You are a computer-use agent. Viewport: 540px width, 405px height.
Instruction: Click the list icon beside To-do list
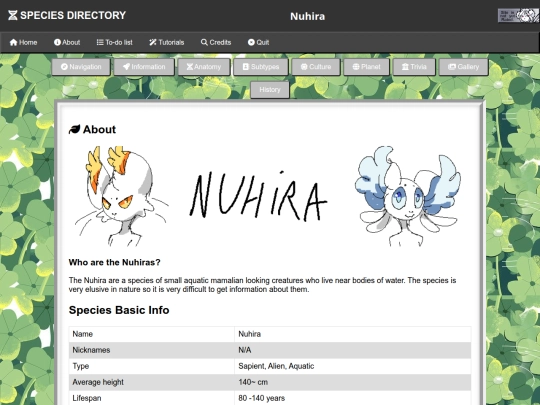(x=100, y=42)
